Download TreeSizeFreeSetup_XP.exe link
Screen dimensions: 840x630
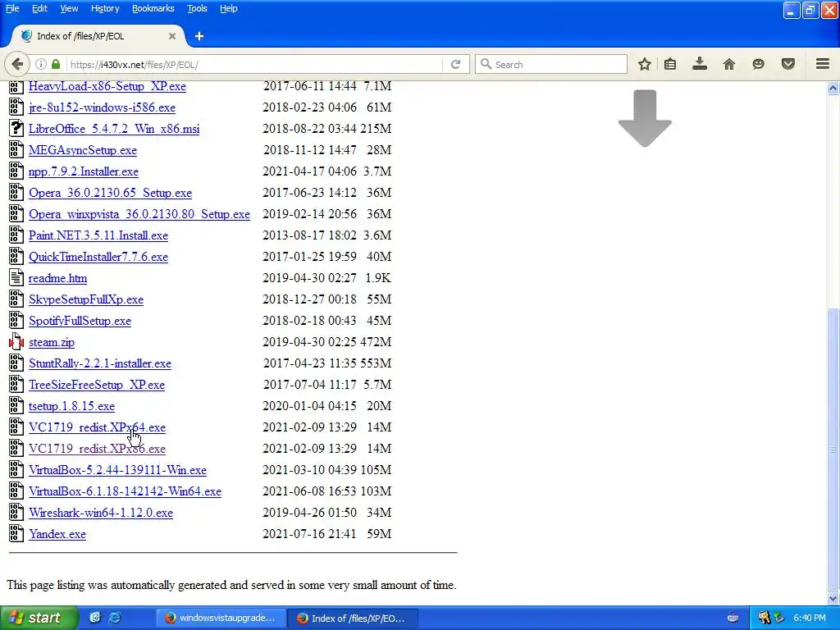(x=97, y=385)
